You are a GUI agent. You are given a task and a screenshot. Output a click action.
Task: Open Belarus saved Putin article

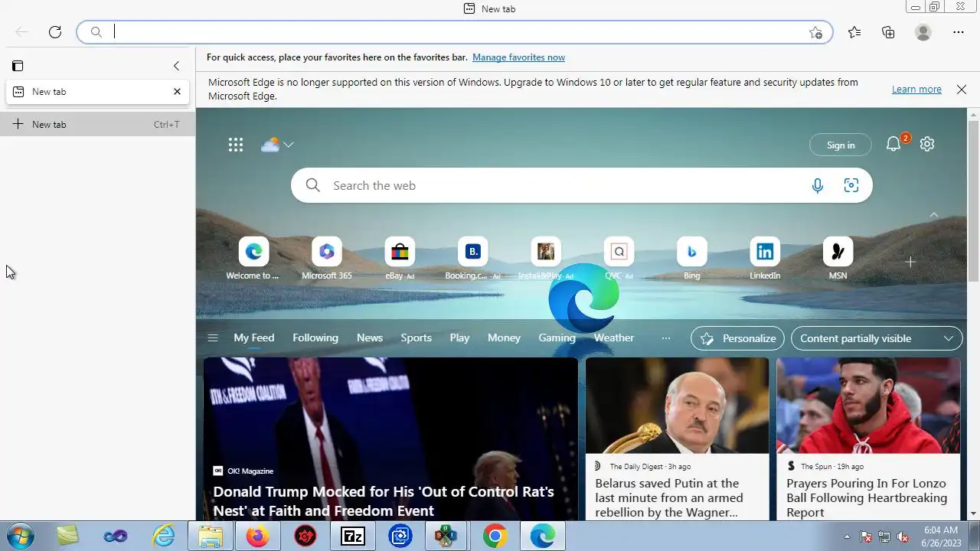click(669, 497)
